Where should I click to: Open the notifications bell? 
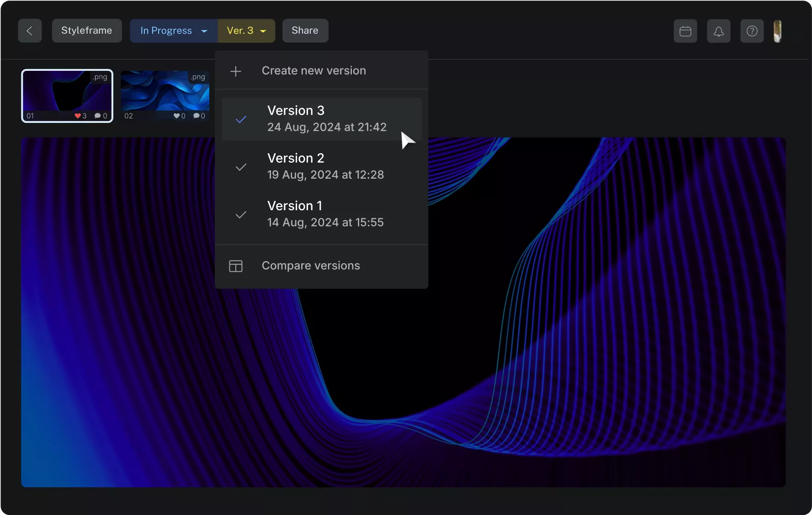pyautogui.click(x=718, y=31)
